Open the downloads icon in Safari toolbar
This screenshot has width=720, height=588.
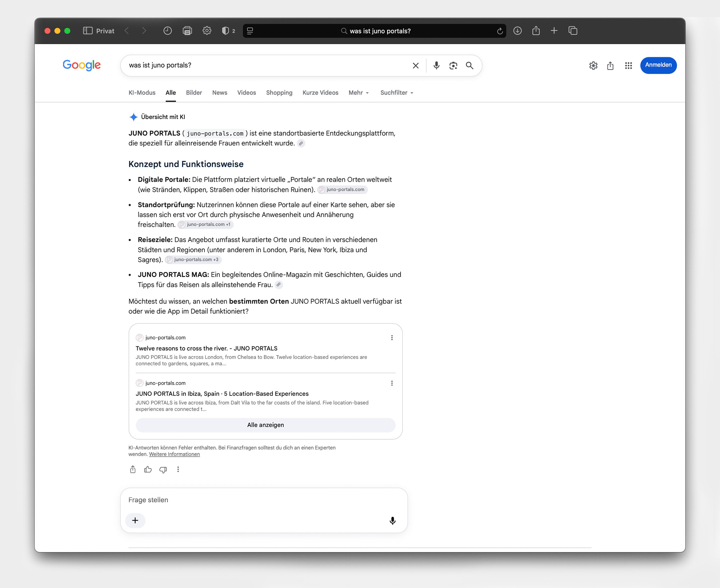[517, 31]
